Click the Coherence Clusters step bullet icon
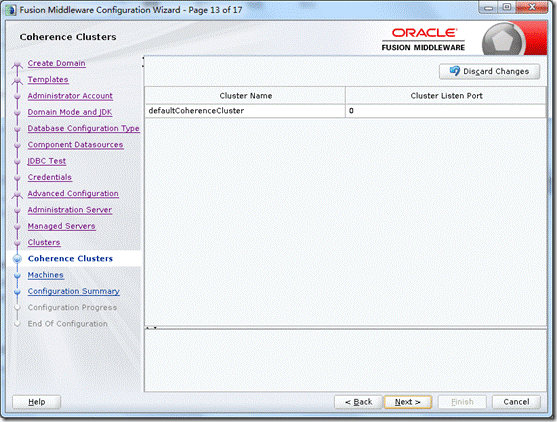The height and width of the screenshot is (422, 557). click(17, 259)
